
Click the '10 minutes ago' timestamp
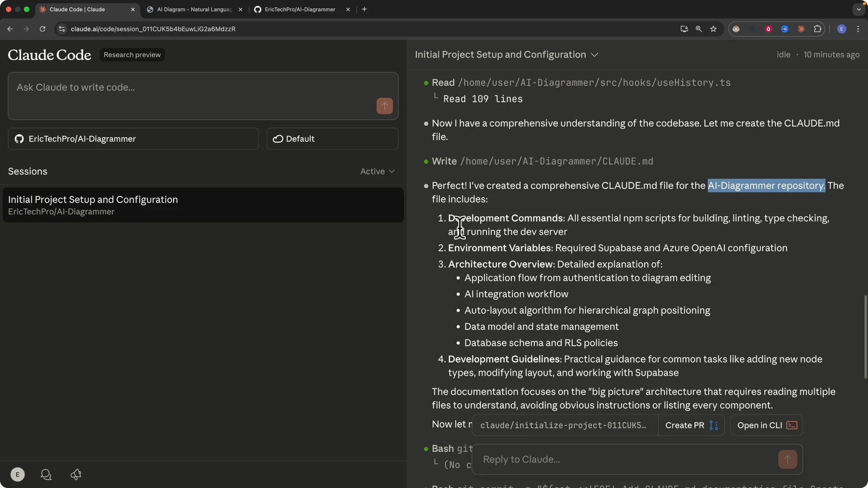coord(831,55)
